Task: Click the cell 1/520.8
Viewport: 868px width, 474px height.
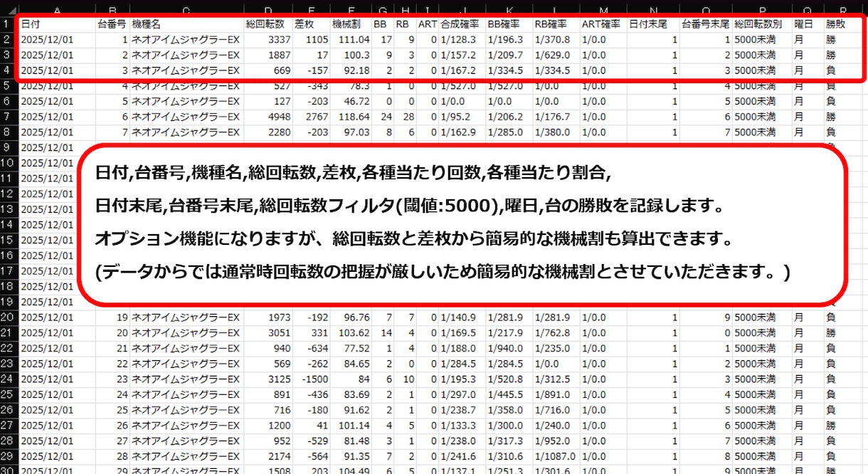Action: click(509, 379)
